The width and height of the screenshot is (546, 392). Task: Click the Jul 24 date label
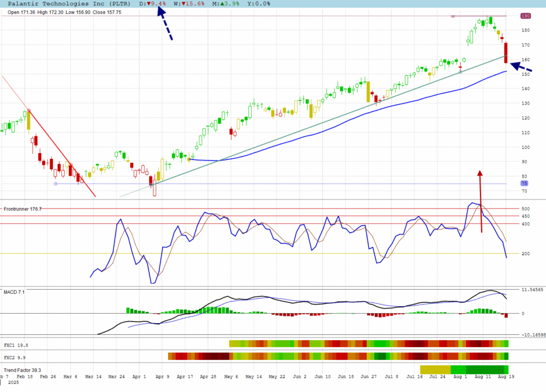(437, 377)
